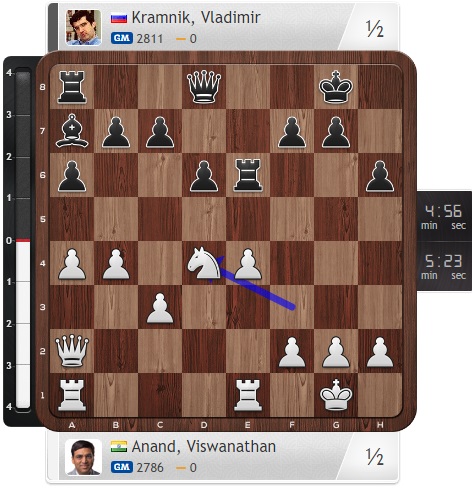
Task: Click the Russian flag icon
Action: (x=119, y=18)
